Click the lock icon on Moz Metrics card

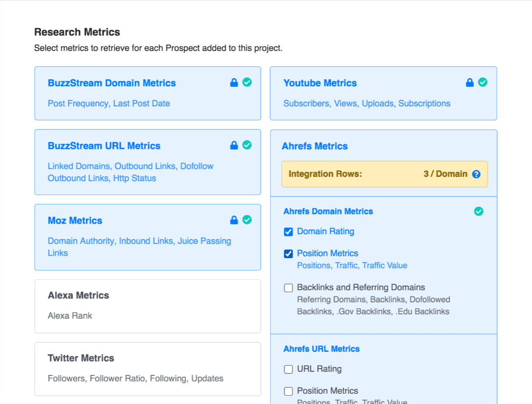point(234,220)
